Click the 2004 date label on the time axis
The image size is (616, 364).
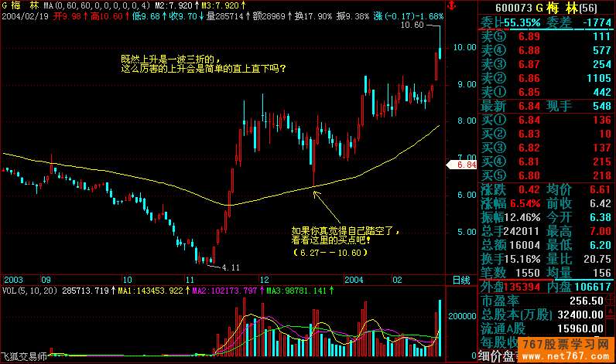coord(354,279)
